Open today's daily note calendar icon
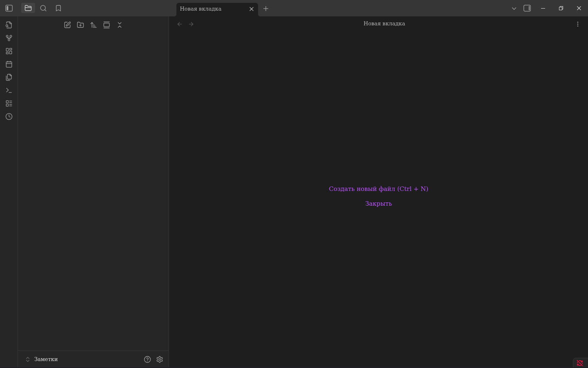Viewport: 588px width, 368px height. 9,64
